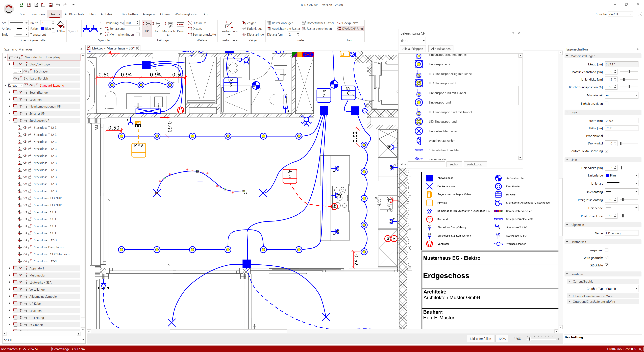Open the Linienfarbe Blau dropdown
The height and width of the screenshot is (352, 644).
[x=622, y=175]
